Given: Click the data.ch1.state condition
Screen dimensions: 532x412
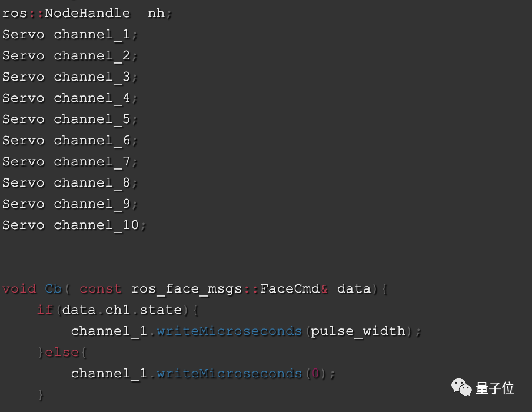Looking at the screenshot, I should pos(122,310).
